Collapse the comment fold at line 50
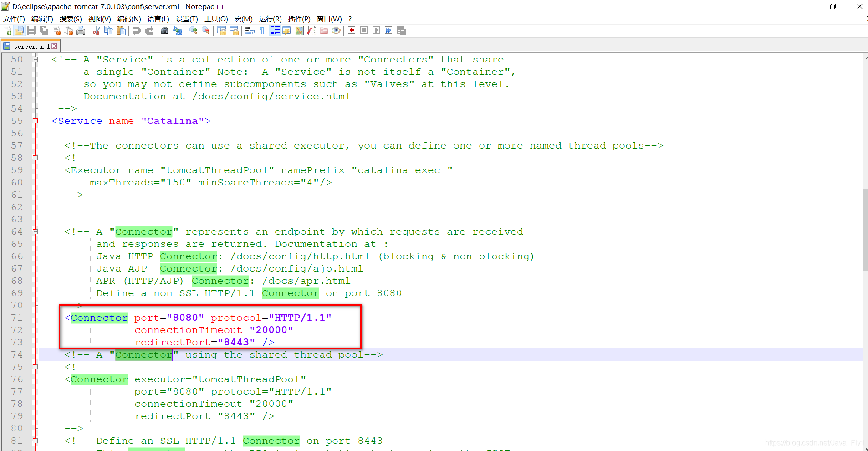This screenshot has height=451, width=868. point(35,59)
